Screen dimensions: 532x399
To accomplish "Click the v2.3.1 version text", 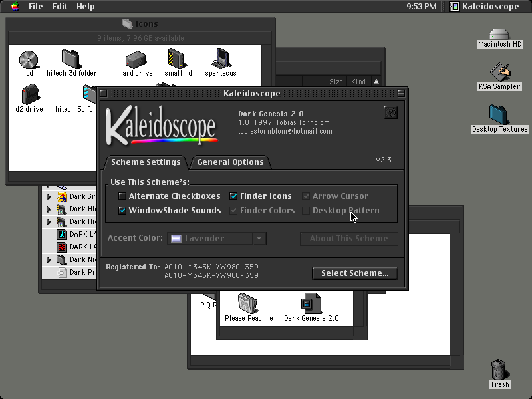I will (386, 160).
